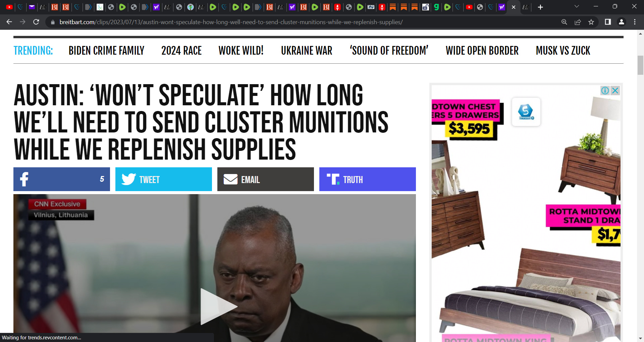
Task: Reload the current page
Action: [x=36, y=22]
